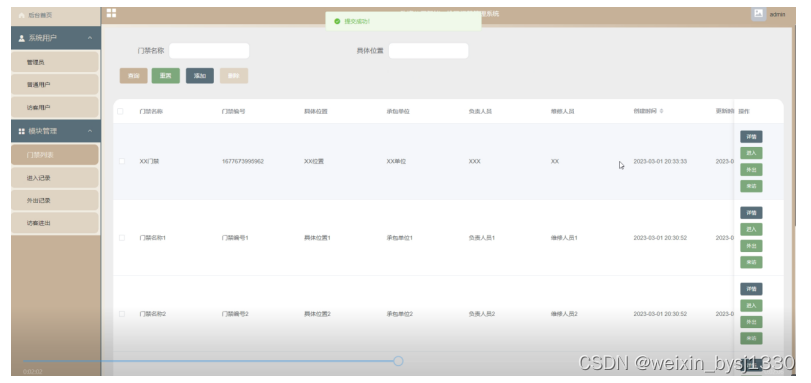811x383 pixels.
Task: Click the 查询 search button
Action: (133, 76)
